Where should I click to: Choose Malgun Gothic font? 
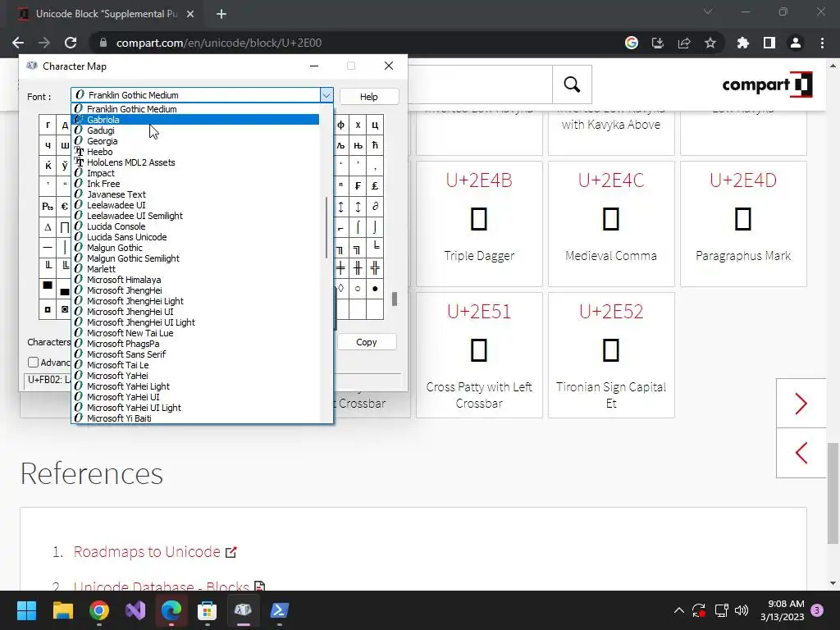click(195, 248)
